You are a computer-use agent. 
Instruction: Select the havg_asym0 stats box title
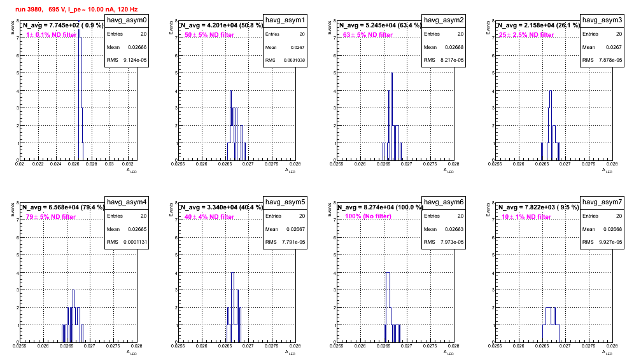point(127,20)
